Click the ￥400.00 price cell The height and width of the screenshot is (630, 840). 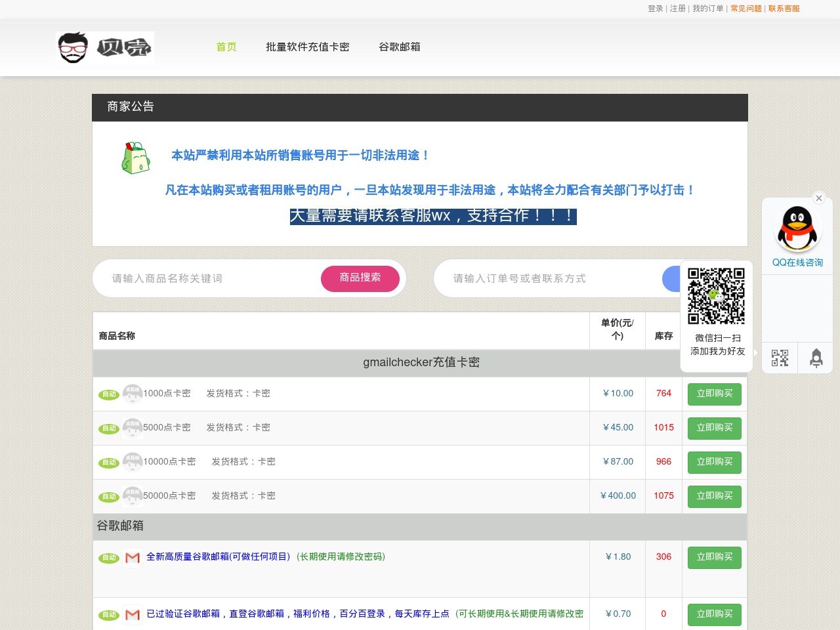tap(618, 495)
